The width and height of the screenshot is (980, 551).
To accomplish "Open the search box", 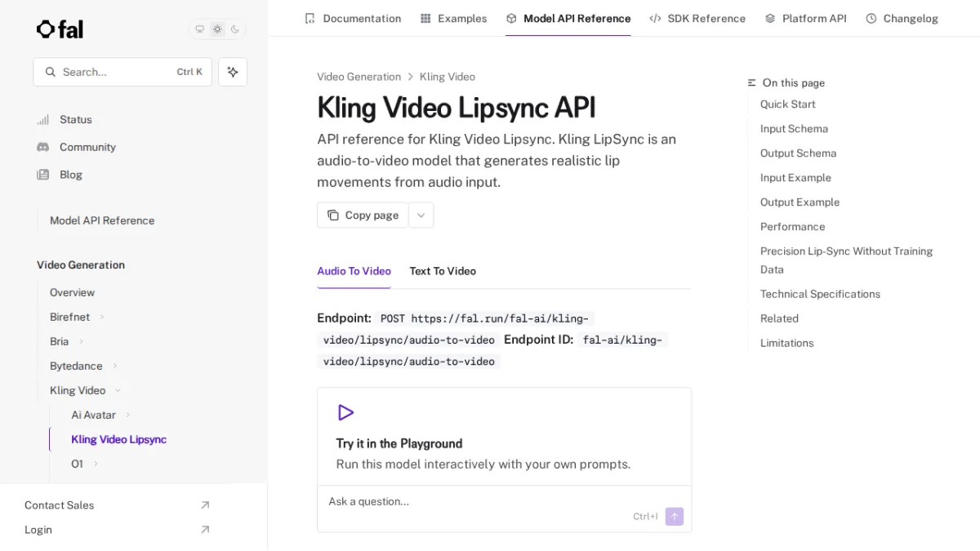I will coord(122,72).
